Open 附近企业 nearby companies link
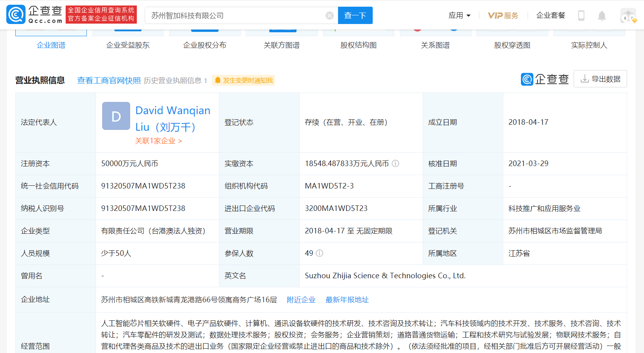 coord(301,300)
